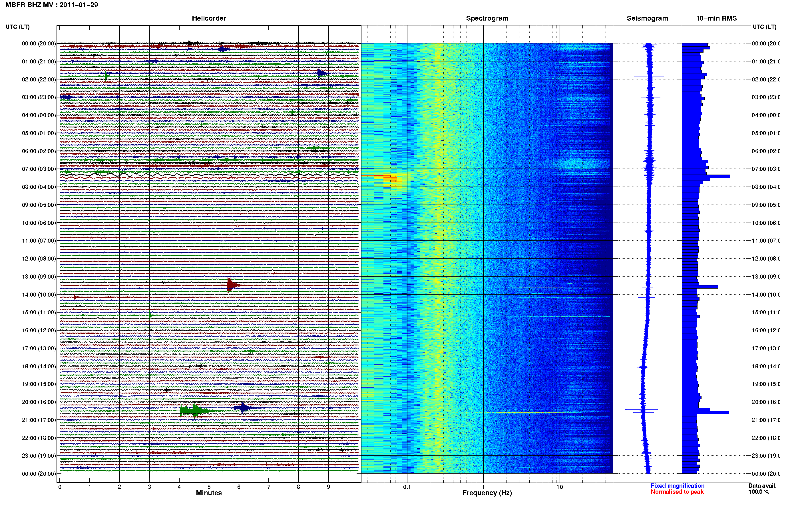Viewport: 812px width, 508px height.
Task: Click the 23:00 (19:00) Helicorder time label
Action: (39, 456)
